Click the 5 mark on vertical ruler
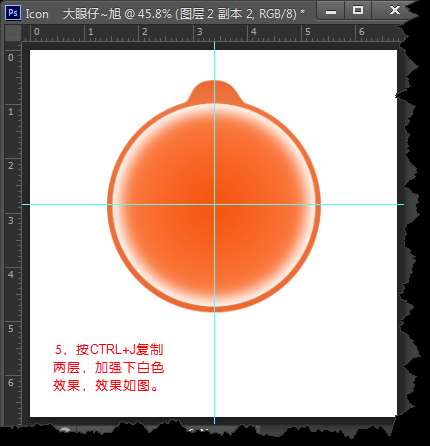 click(x=11, y=328)
